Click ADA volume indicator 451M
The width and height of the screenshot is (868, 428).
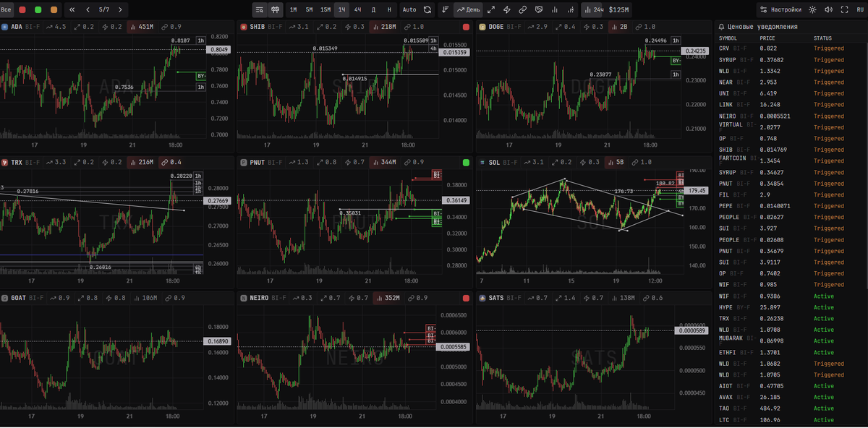[142, 27]
